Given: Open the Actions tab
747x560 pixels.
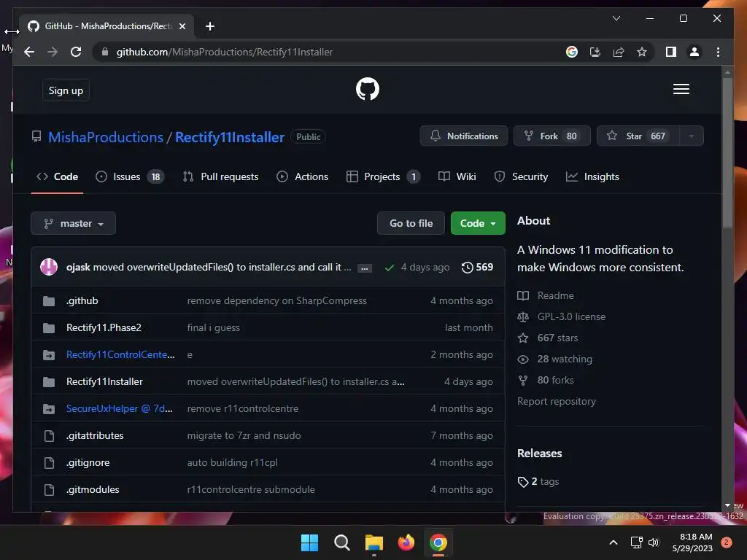Looking at the screenshot, I should [303, 176].
